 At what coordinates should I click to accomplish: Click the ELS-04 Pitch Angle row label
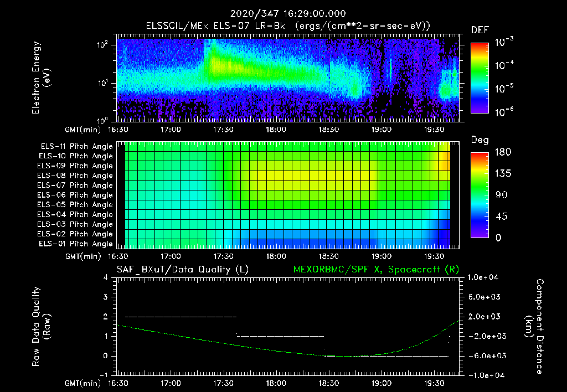[x=75, y=214]
